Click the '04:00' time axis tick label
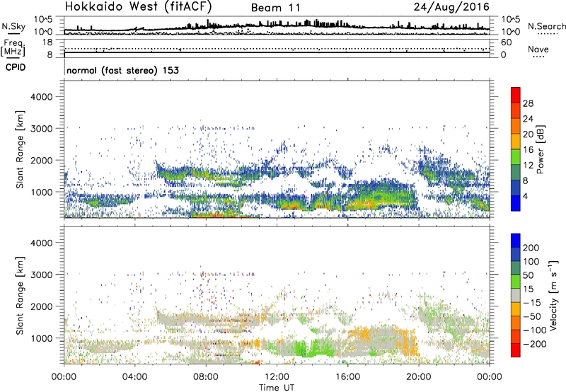Screen dimensions: 566x392 (x=134, y=377)
